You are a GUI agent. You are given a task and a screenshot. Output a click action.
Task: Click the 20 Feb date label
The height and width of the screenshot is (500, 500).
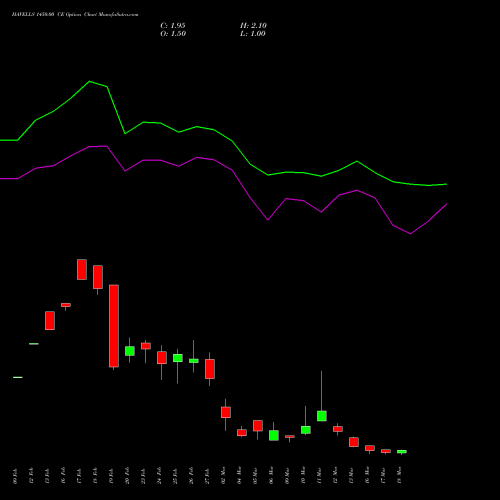127,476
